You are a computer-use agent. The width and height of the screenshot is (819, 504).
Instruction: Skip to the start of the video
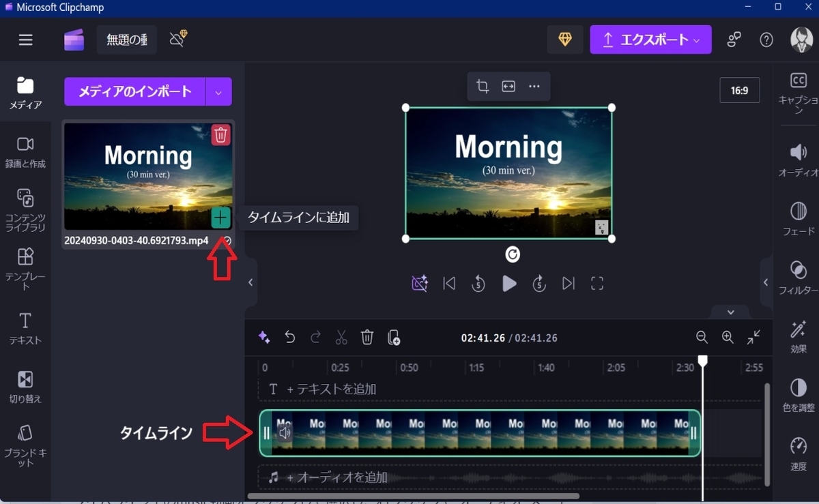point(449,284)
